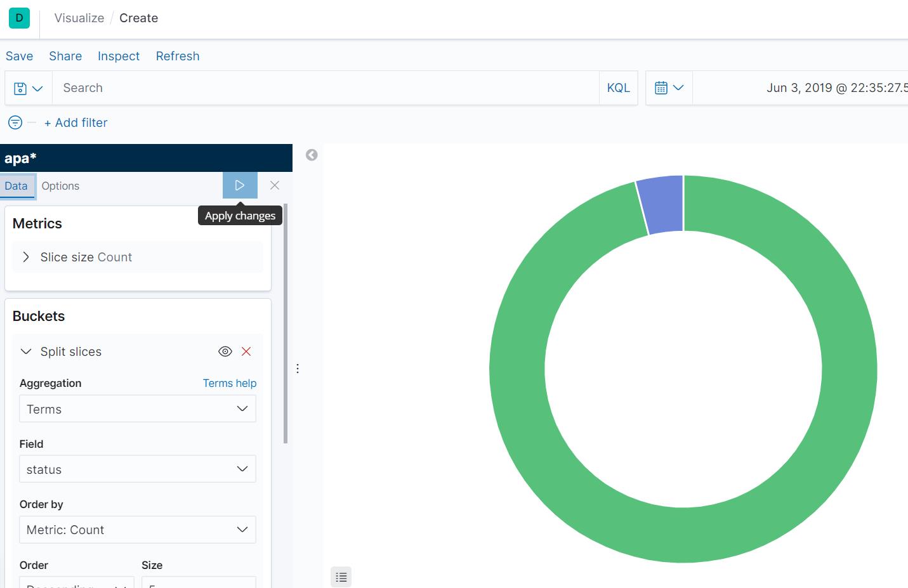Click the D space avatar icon

coord(19,18)
